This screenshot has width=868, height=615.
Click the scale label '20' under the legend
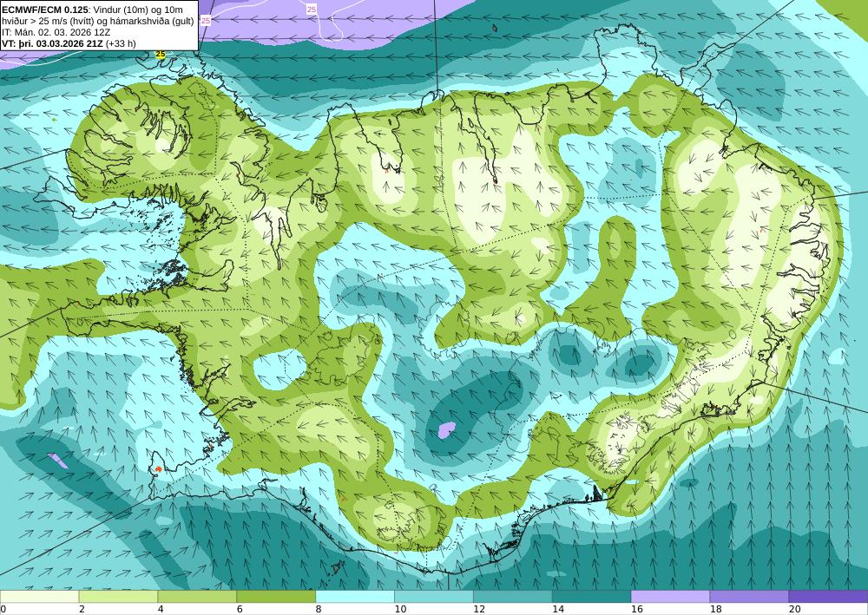794,609
